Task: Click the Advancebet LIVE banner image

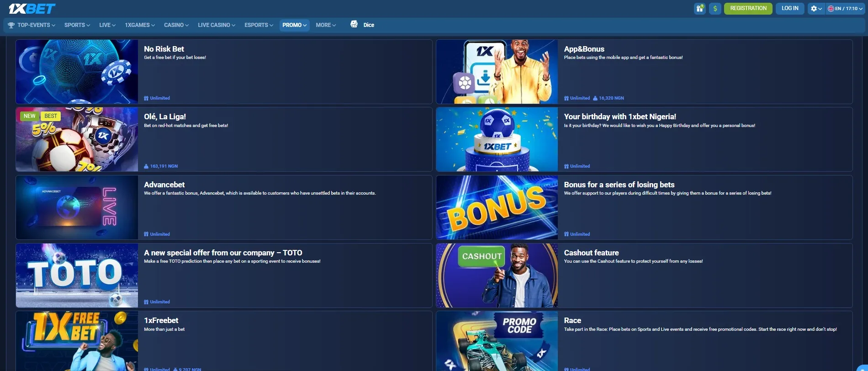Action: (x=77, y=207)
